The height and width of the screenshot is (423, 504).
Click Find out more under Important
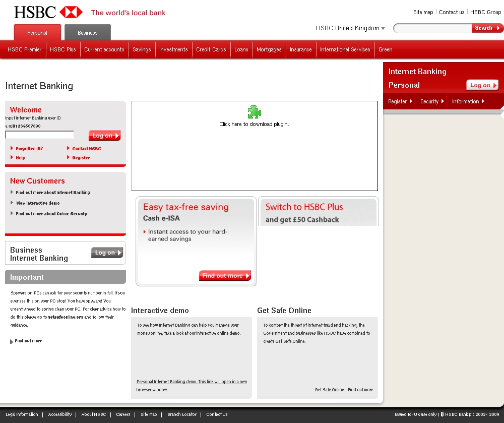[28, 341]
